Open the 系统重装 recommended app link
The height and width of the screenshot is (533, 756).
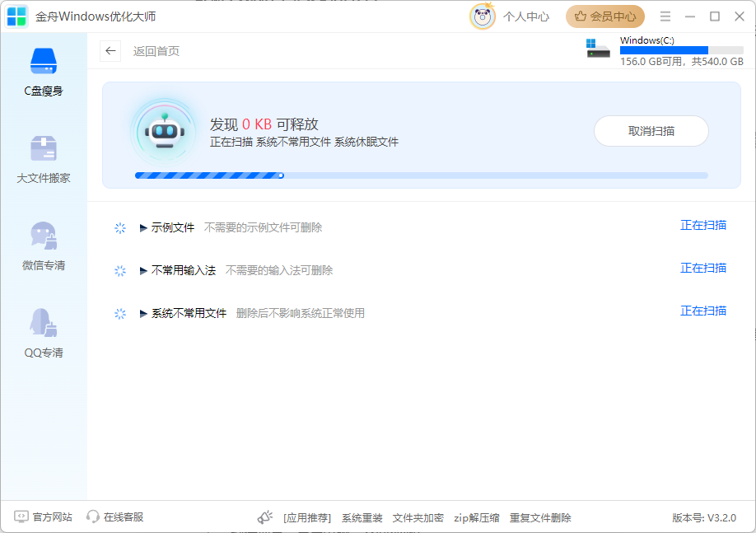pyautogui.click(x=362, y=518)
